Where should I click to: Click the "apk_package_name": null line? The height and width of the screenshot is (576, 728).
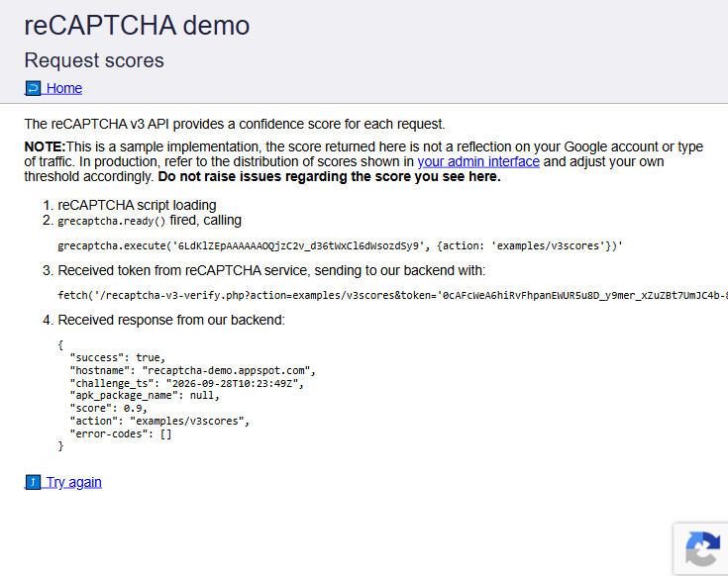[x=145, y=396]
